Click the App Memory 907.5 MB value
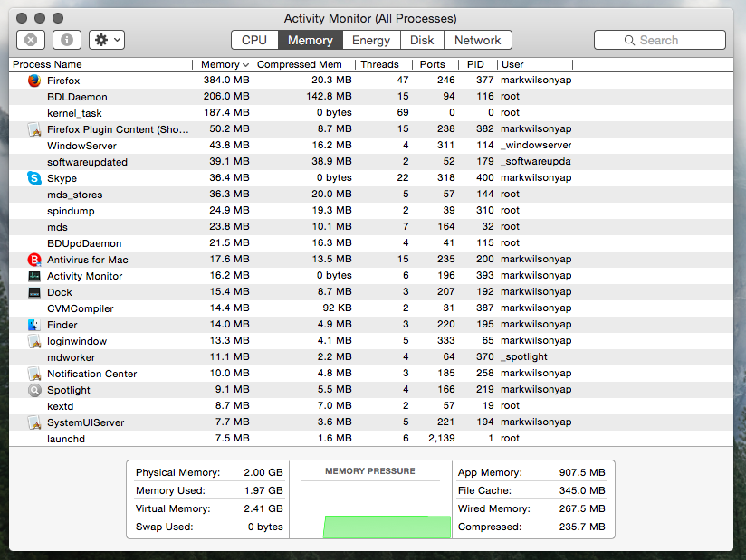Image resolution: width=746 pixels, height=560 pixels. click(x=582, y=472)
